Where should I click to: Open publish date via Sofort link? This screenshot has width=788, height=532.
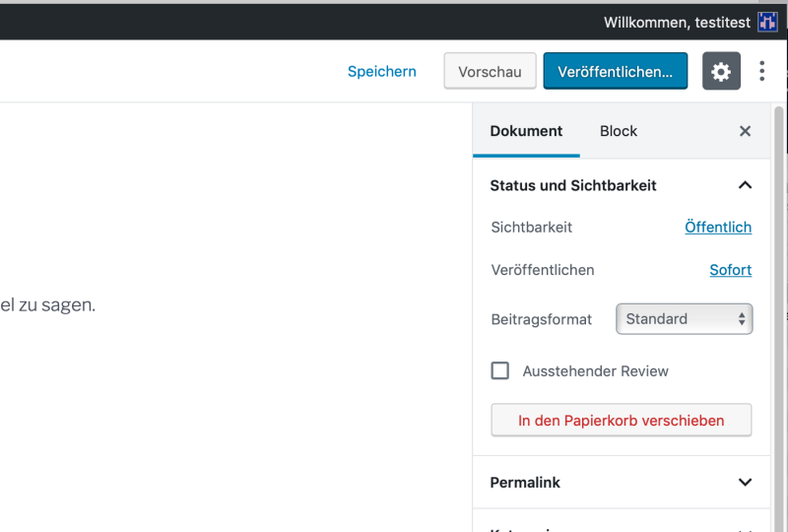[730, 270]
